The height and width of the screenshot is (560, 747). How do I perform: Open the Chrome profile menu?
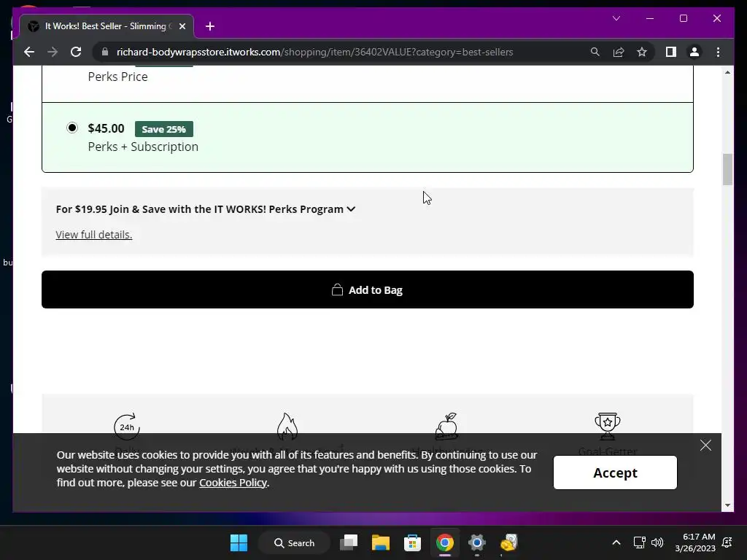tap(694, 52)
